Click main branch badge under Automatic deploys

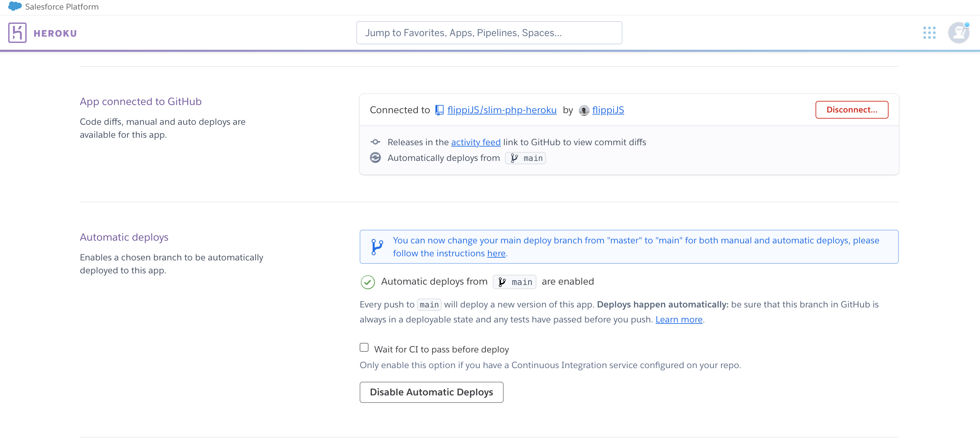pos(514,282)
